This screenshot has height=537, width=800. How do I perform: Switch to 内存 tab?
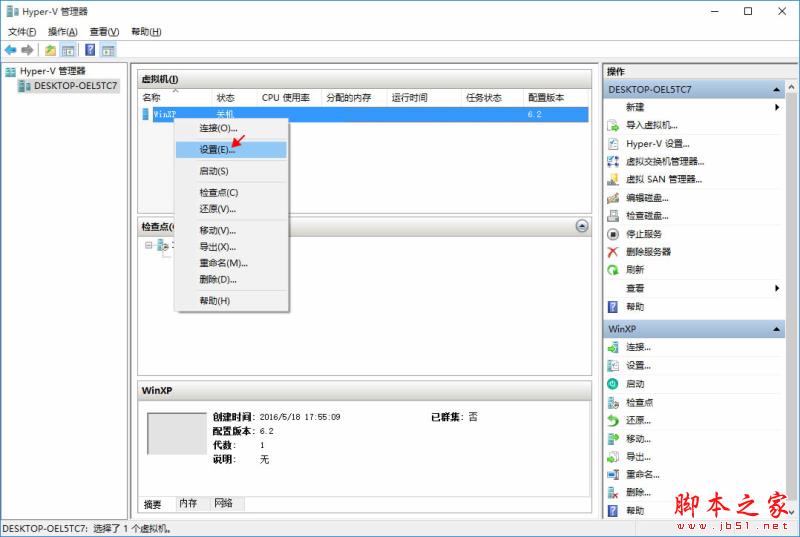(x=188, y=503)
